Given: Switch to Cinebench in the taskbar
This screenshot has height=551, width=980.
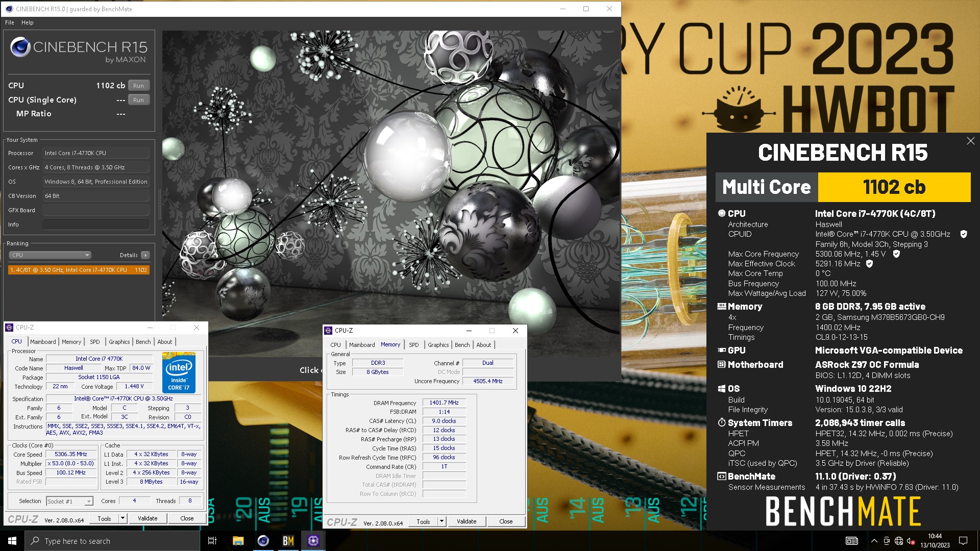Looking at the screenshot, I should 263,541.
